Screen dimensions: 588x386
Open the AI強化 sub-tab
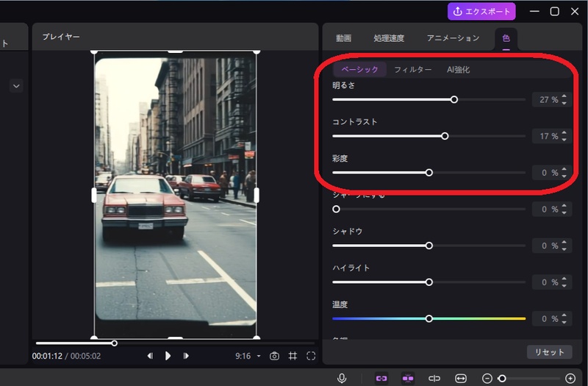click(458, 70)
